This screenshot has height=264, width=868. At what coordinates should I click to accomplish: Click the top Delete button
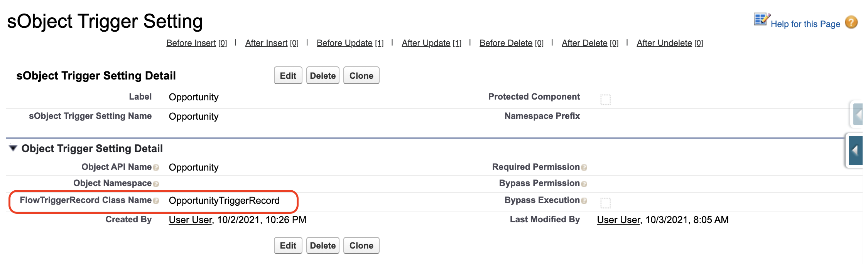point(323,76)
